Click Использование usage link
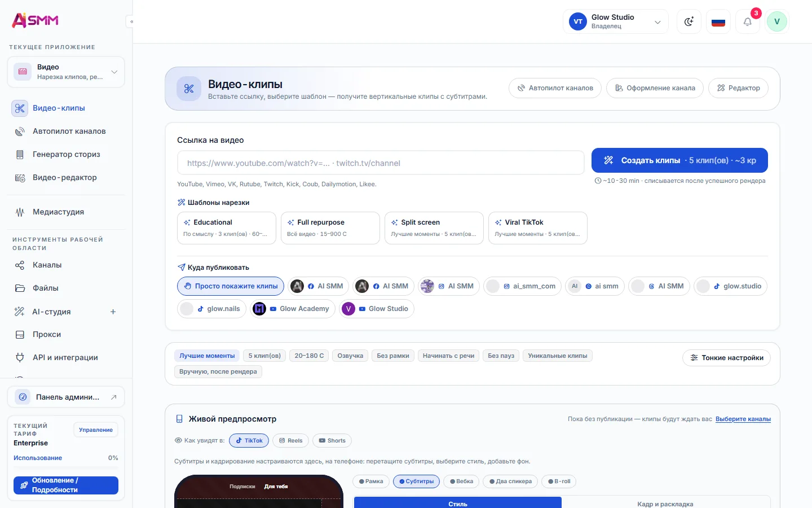 pyautogui.click(x=38, y=458)
